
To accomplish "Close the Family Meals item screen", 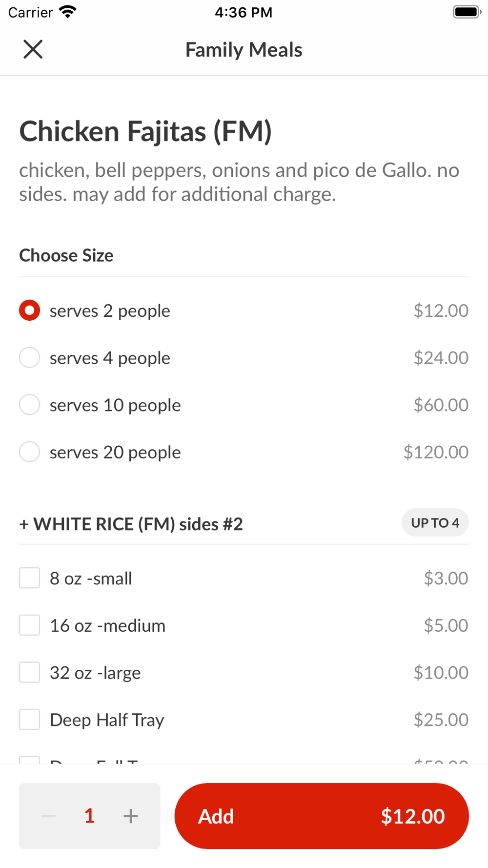I will [x=33, y=49].
